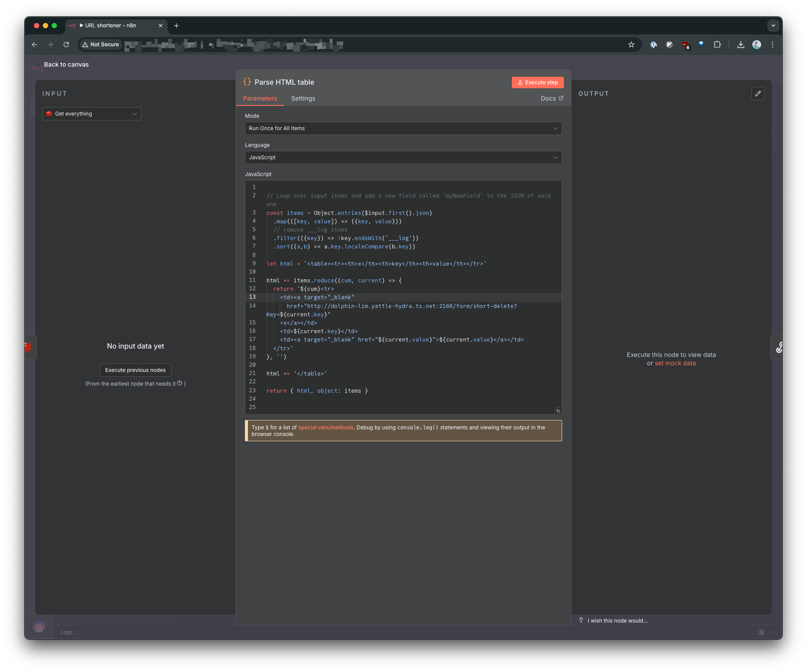Select the Parameters tab
Screen dimensions: 807x672
click(260, 98)
